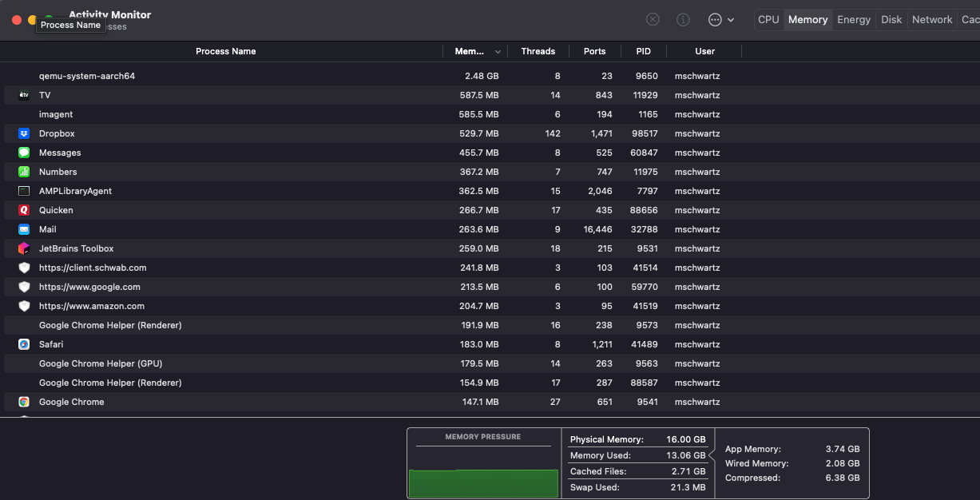Viewport: 980px width, 500px height.
Task: Click the close window red button
Action: coord(16,19)
